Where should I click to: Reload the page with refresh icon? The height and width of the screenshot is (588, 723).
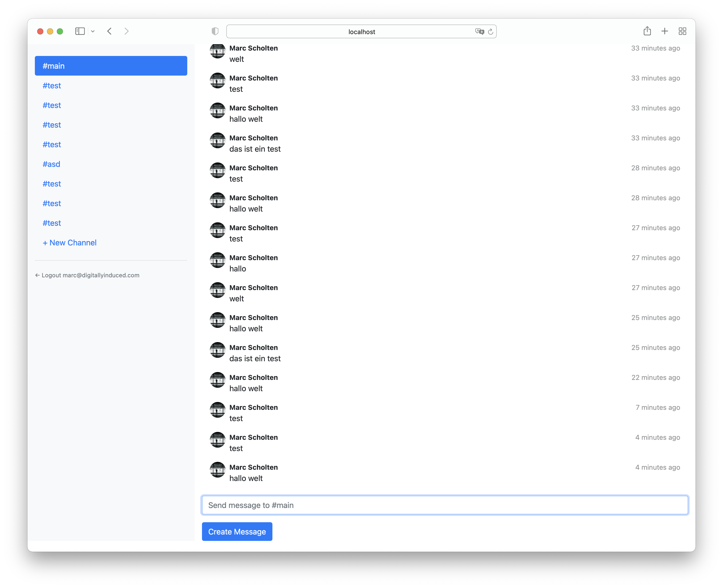coord(490,32)
